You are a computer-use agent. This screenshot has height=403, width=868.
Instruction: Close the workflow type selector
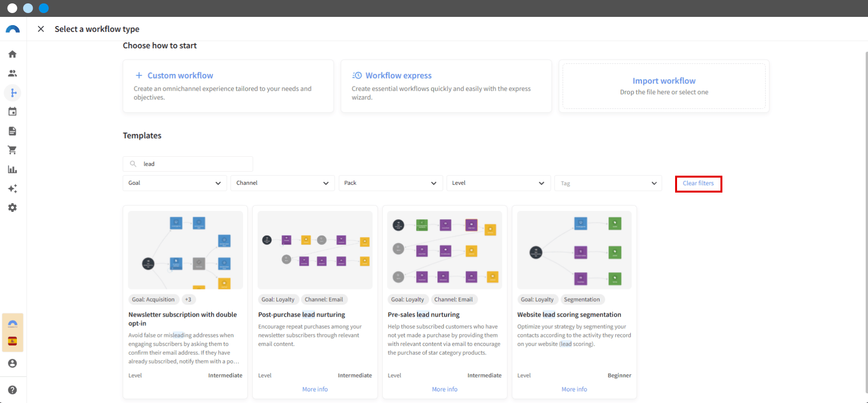click(41, 29)
